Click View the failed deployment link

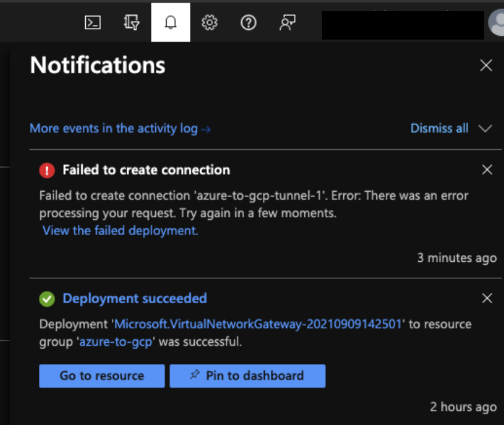[x=120, y=231]
